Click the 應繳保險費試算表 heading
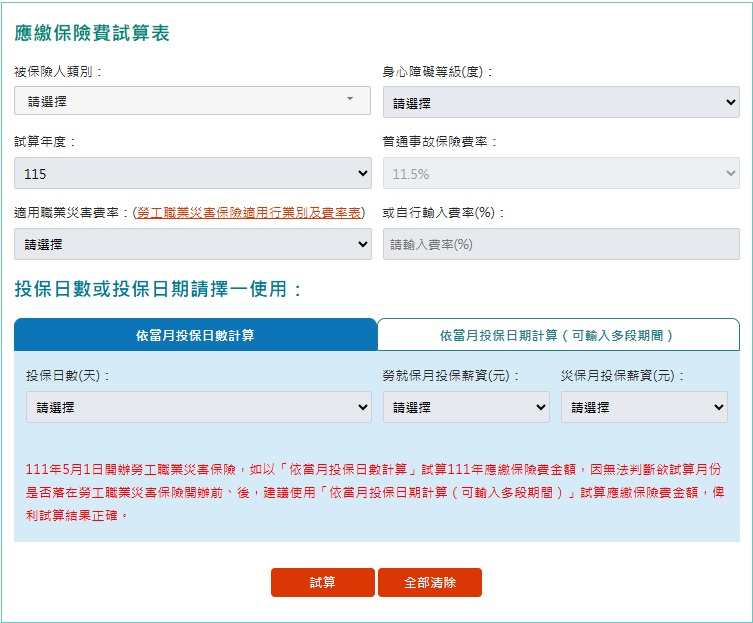The height and width of the screenshot is (623, 753). pos(92,33)
